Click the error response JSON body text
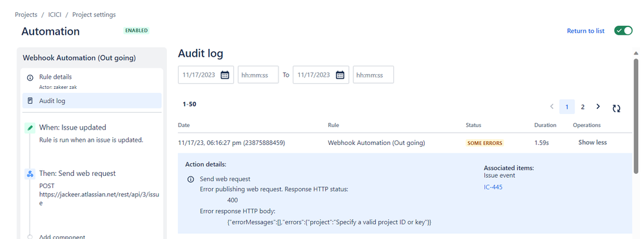Image resolution: width=644 pixels, height=239 pixels. click(329, 222)
